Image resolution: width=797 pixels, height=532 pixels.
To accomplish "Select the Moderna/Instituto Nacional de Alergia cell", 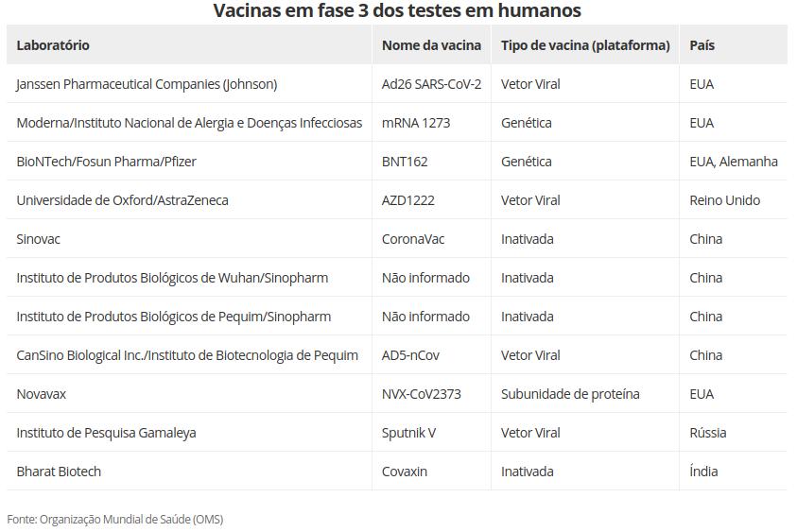I will (189, 123).
